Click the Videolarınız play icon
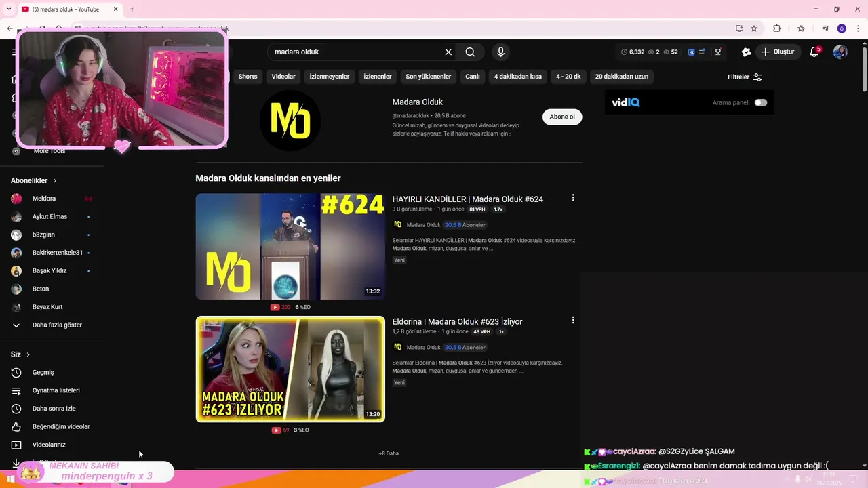Image resolution: width=868 pixels, height=488 pixels. (16, 445)
